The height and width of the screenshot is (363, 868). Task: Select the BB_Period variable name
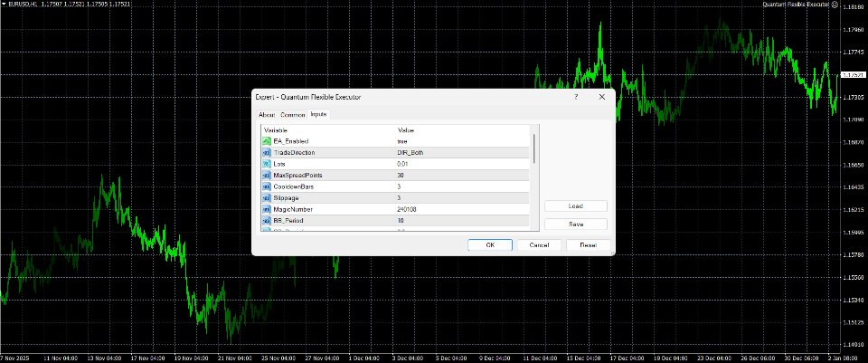[288, 221]
